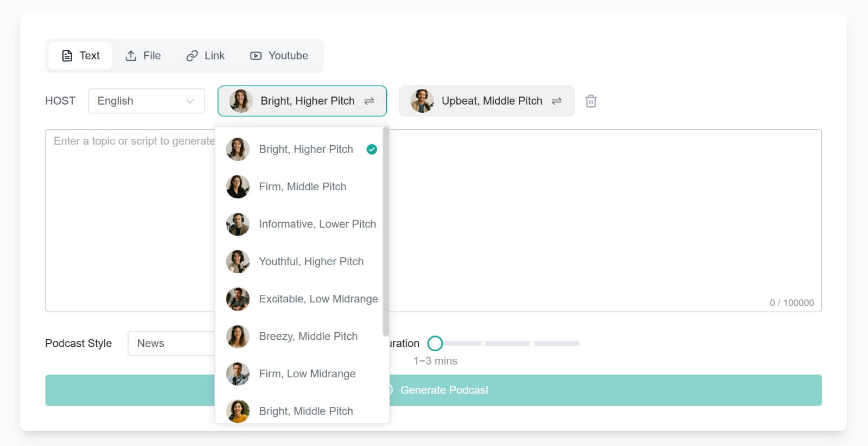Click the swap arrows on Upbeat, Middle Pitch
The width and height of the screenshot is (868, 446).
557,101
